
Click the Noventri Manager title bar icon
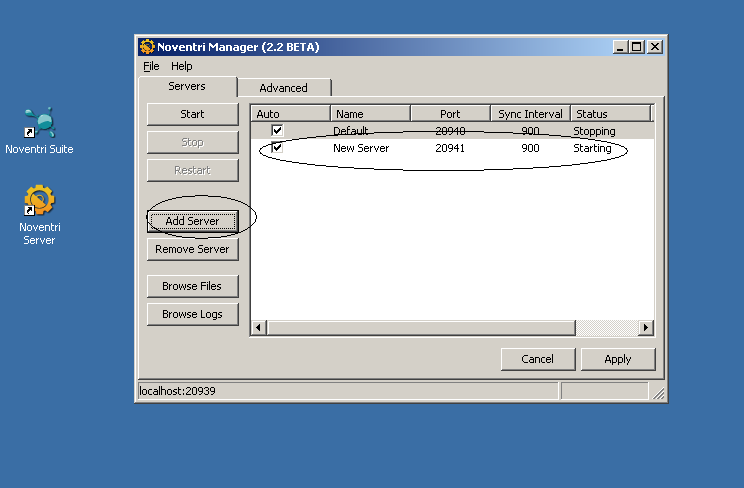pos(147,47)
